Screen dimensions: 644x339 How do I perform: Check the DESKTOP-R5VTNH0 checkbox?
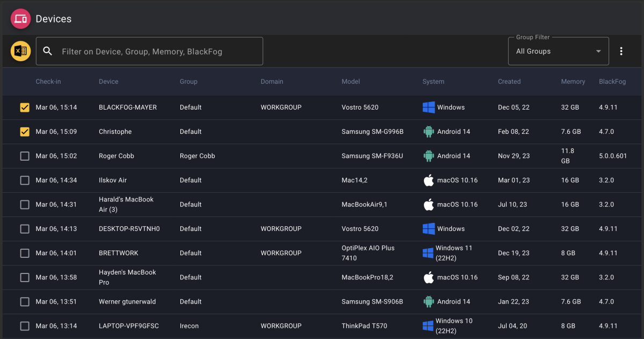(x=25, y=229)
